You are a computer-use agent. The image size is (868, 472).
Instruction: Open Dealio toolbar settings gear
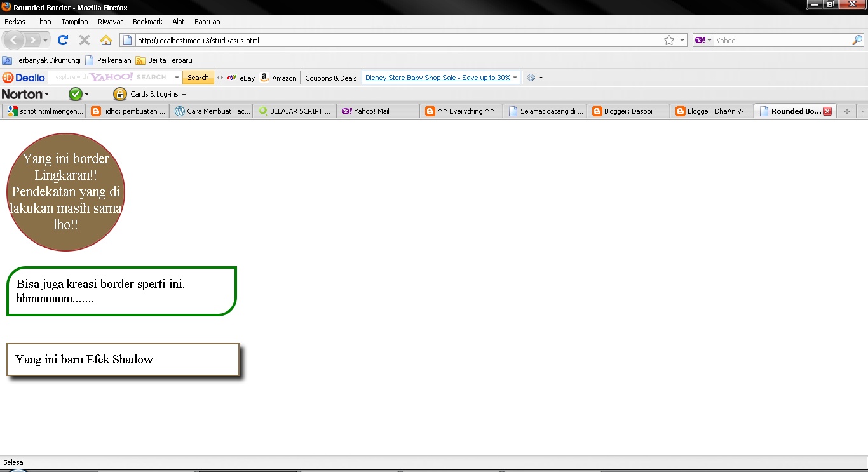[532, 78]
